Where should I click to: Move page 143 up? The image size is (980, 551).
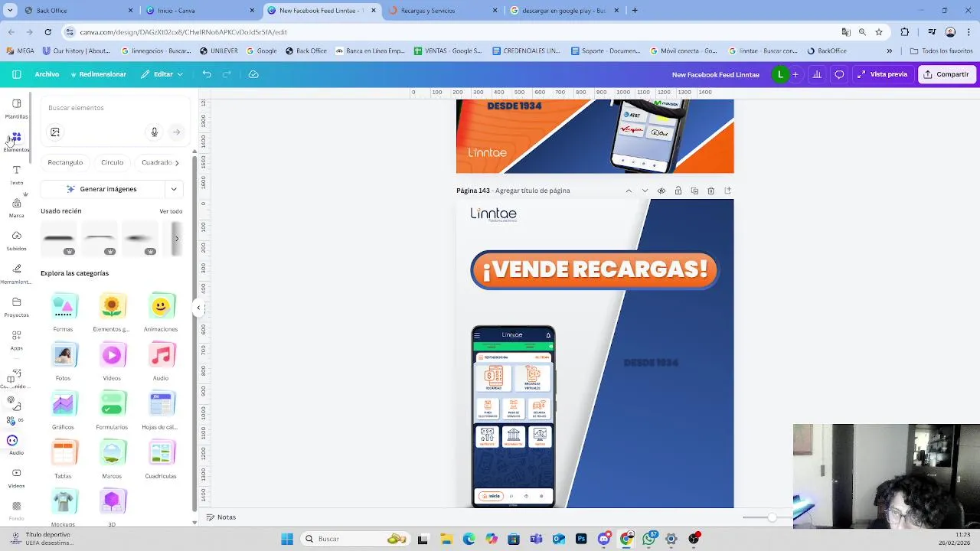coord(629,191)
